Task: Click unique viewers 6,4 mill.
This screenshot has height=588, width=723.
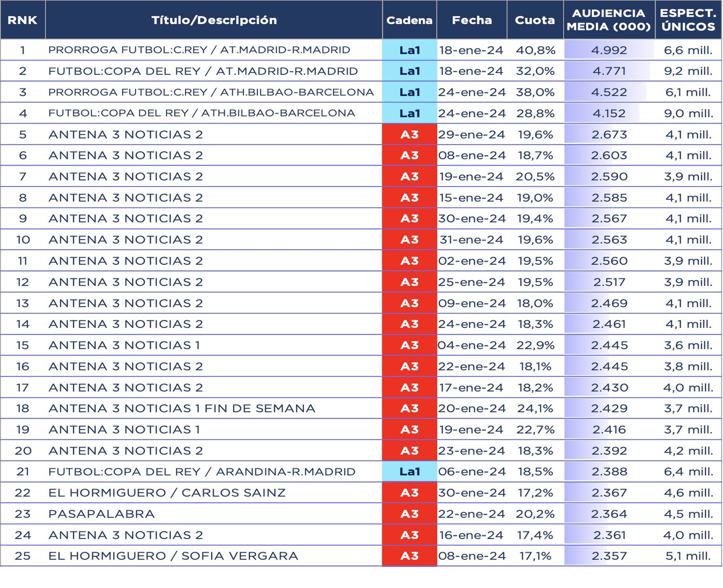Action: tap(688, 472)
